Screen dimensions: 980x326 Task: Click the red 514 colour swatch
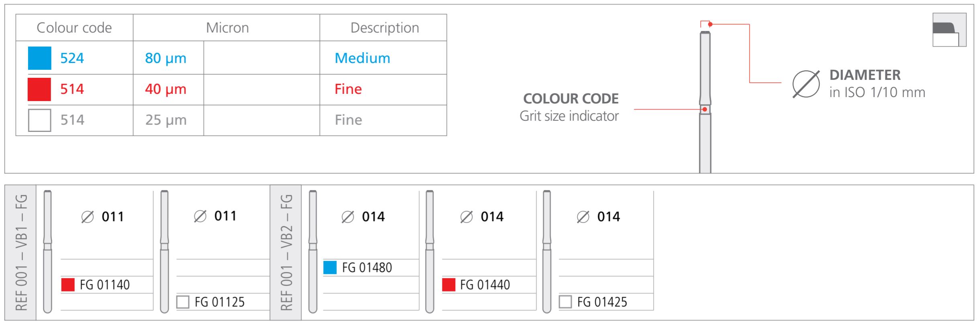pos(39,89)
